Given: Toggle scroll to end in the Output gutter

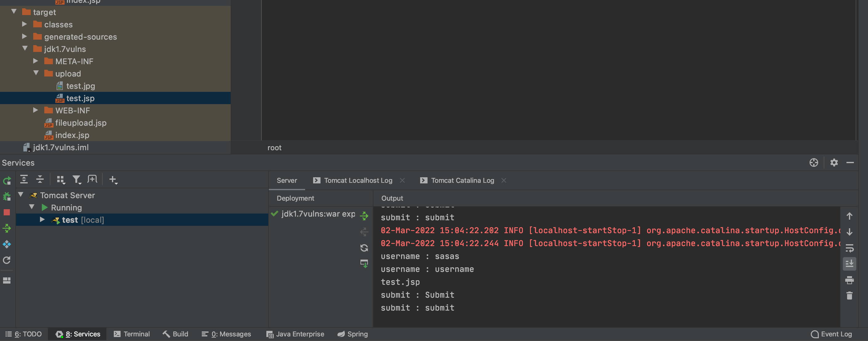Looking at the screenshot, I should (850, 264).
